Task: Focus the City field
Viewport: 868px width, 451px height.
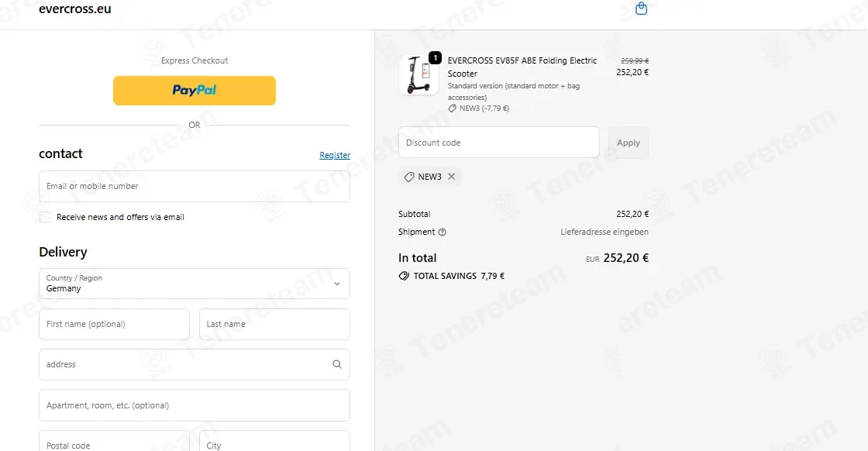Action: (274, 442)
